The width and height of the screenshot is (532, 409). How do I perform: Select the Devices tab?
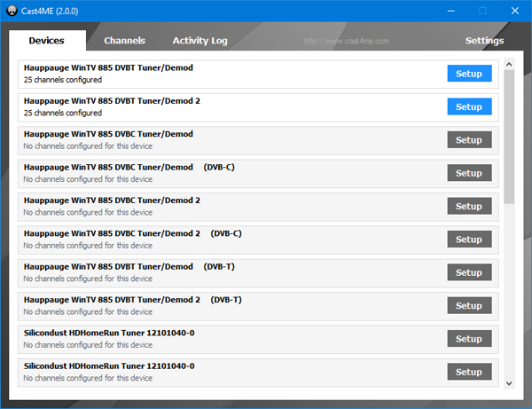tap(46, 41)
